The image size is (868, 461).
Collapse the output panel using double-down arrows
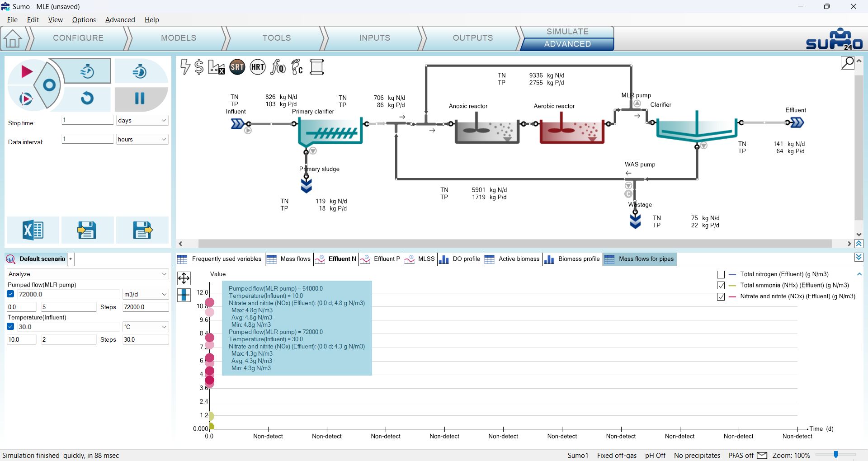(x=859, y=257)
